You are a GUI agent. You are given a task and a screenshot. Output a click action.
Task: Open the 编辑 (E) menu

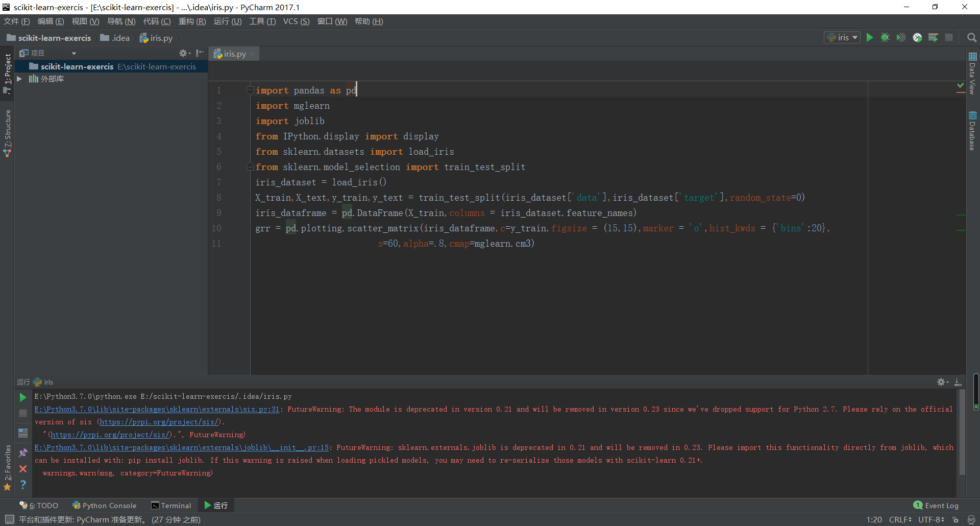(51, 21)
